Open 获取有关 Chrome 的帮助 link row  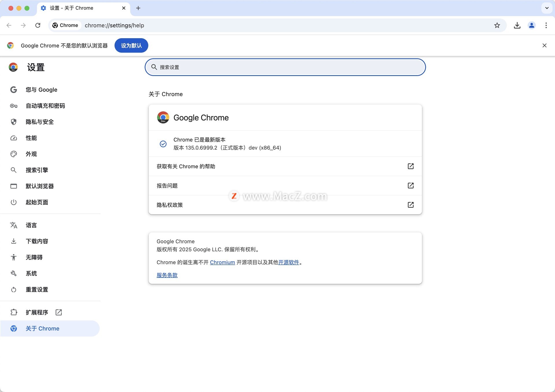(285, 166)
